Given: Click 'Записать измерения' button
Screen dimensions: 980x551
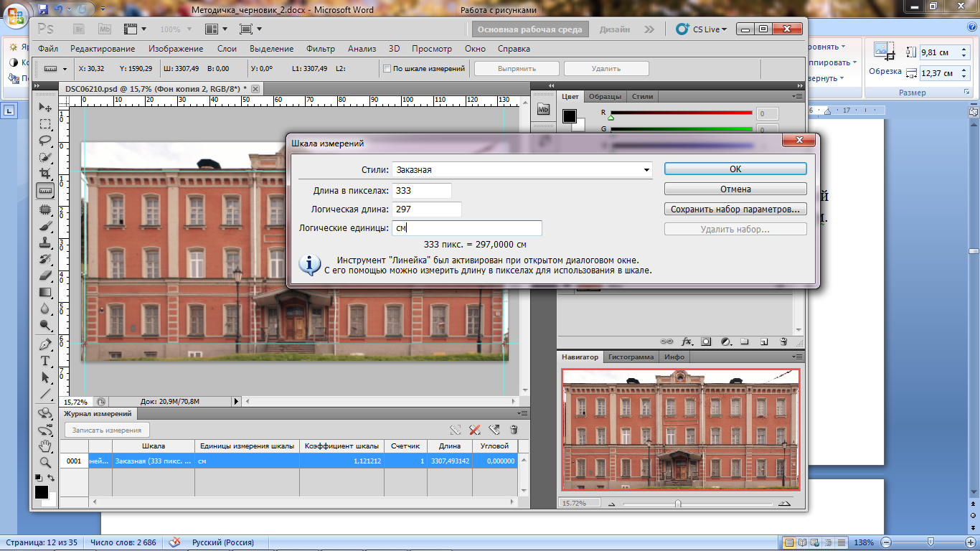Looking at the screenshot, I should coord(108,430).
